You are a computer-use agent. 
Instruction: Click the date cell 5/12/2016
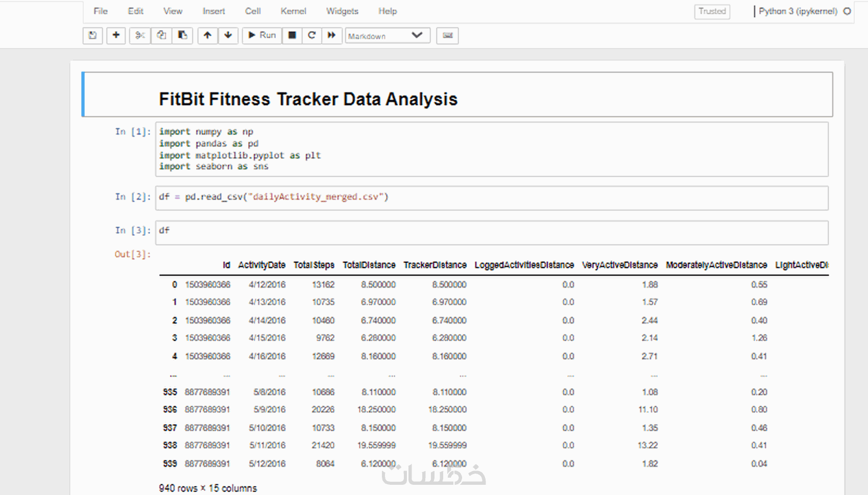click(x=267, y=463)
